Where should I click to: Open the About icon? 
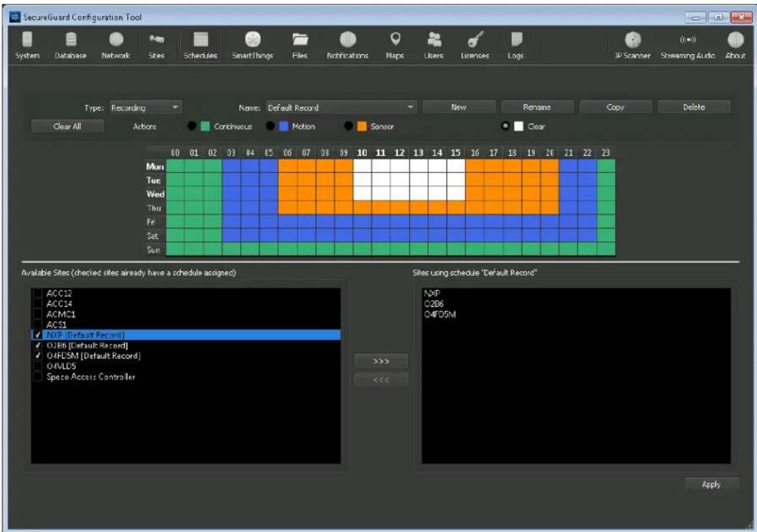click(735, 45)
